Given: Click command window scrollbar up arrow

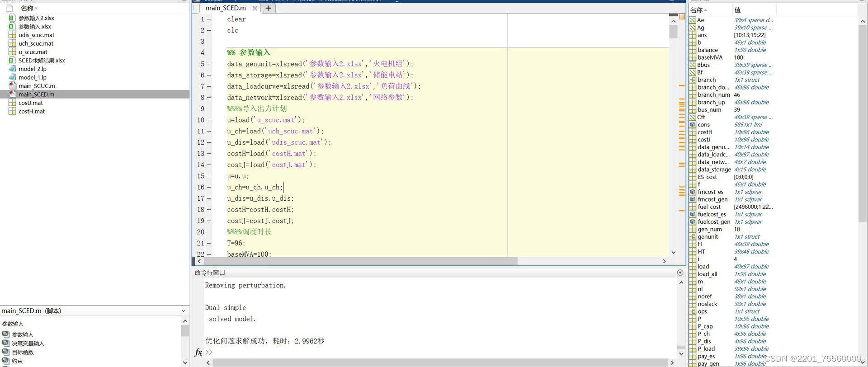Looking at the screenshot, I should (x=681, y=283).
